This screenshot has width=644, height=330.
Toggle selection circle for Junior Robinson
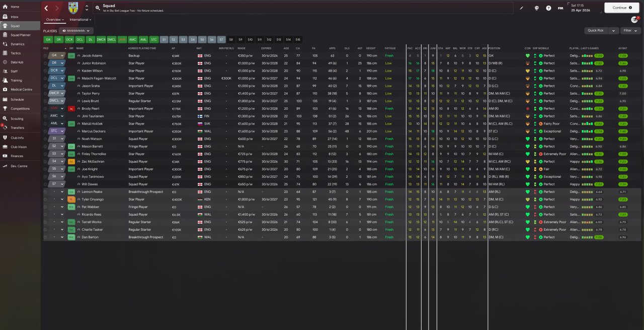45,63
